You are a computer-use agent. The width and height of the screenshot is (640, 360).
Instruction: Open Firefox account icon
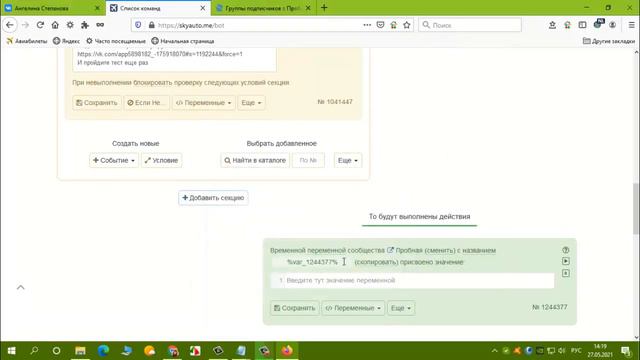612,25
